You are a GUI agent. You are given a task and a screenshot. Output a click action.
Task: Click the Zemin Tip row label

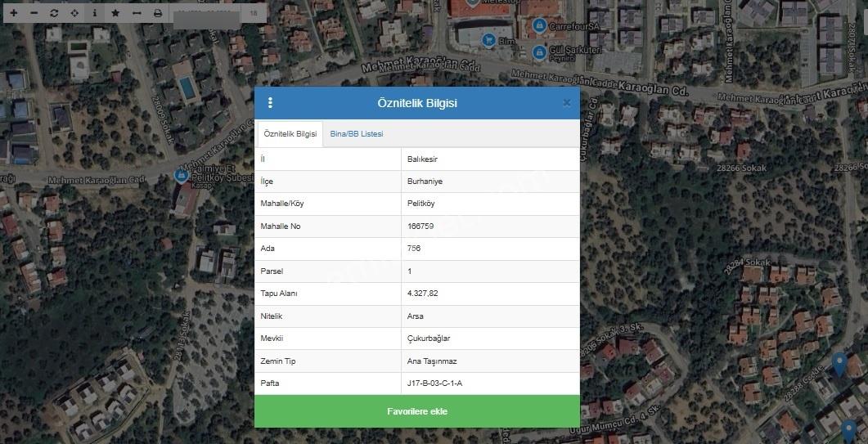278,361
